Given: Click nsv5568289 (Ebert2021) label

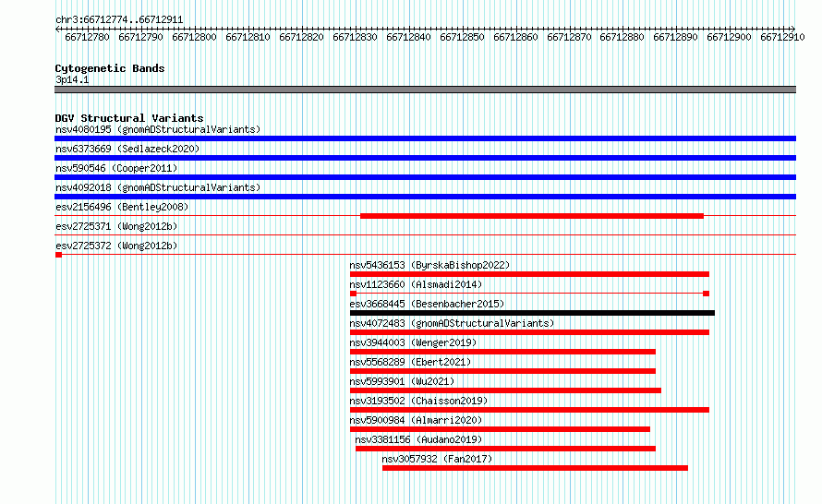Looking at the screenshot, I should click(410, 362).
